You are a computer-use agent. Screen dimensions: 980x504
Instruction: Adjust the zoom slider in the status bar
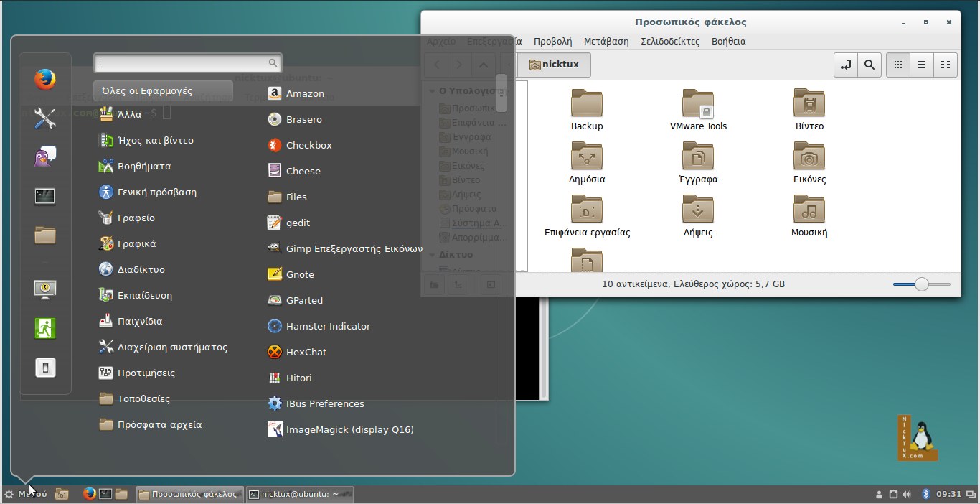pos(922,284)
